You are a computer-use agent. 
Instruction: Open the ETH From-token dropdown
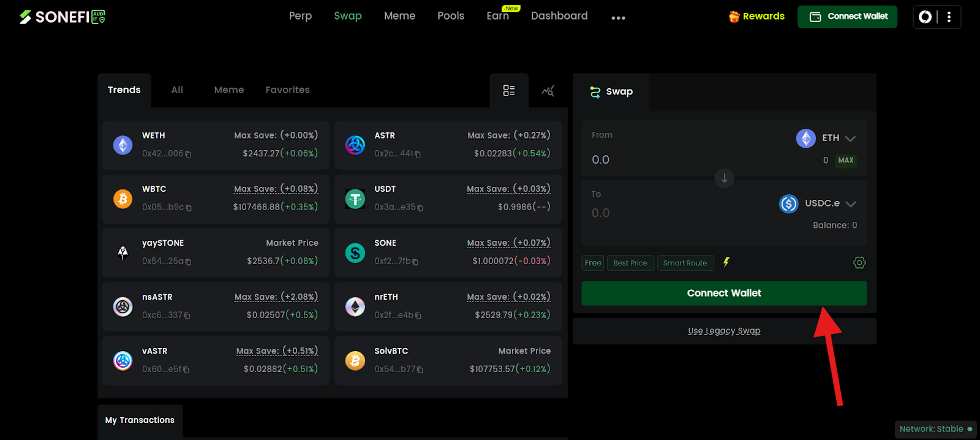[x=826, y=138]
